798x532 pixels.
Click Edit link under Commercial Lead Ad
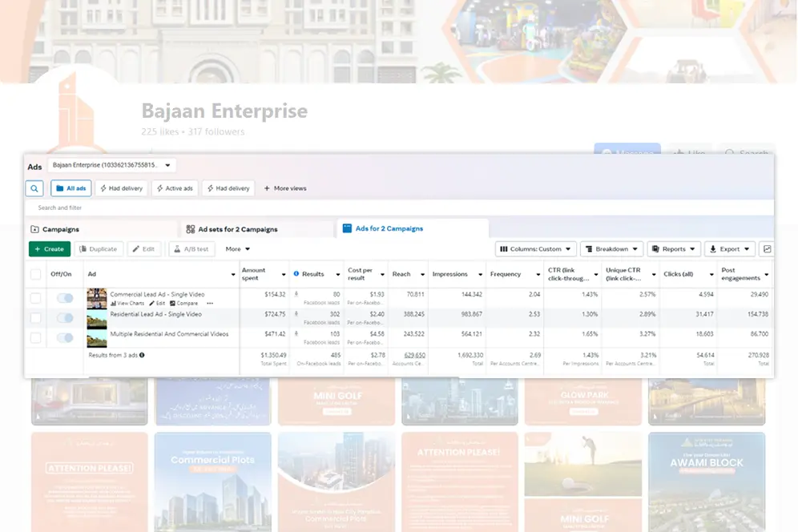tap(157, 304)
